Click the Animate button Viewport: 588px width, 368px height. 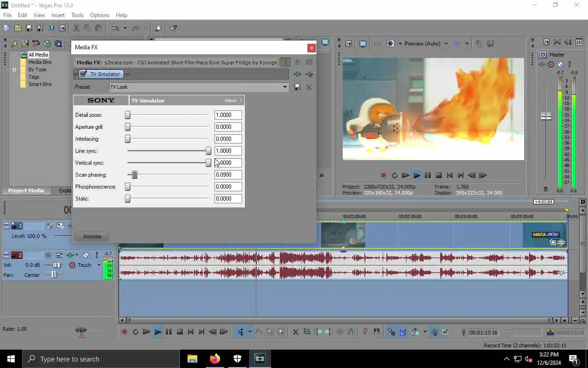[x=92, y=236]
